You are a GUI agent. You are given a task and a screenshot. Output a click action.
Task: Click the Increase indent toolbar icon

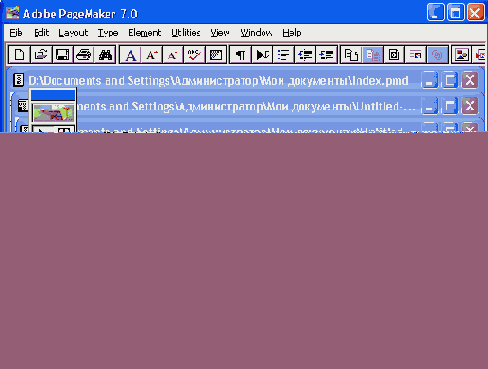pyautogui.click(x=326, y=55)
